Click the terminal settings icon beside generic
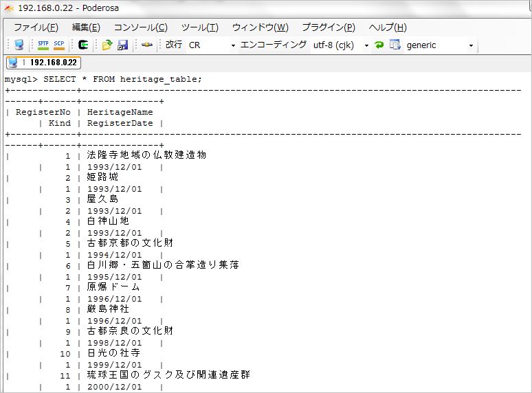Screen dimensions: 532x393 click(x=395, y=45)
